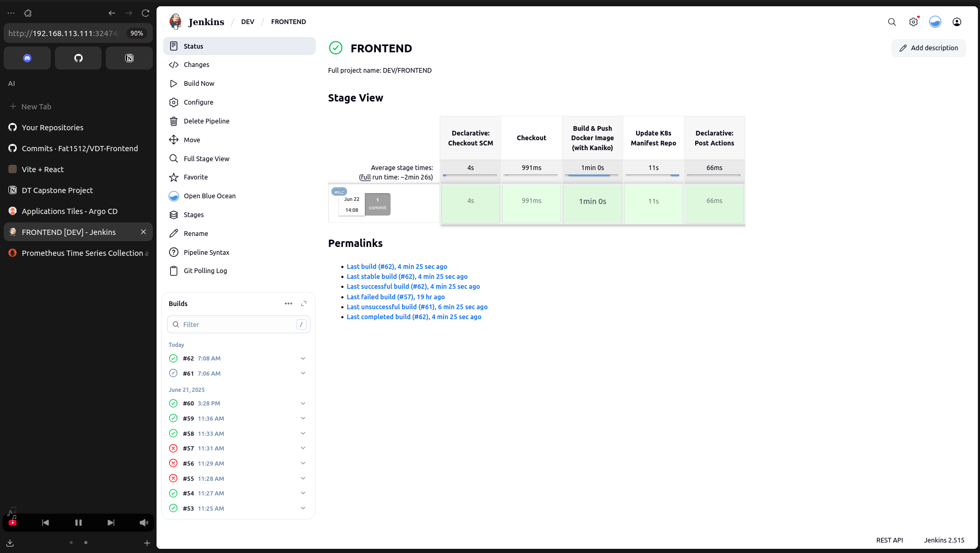The image size is (980, 553).
Task: Open browser sidebar three-dots menu
Action: coord(11,13)
